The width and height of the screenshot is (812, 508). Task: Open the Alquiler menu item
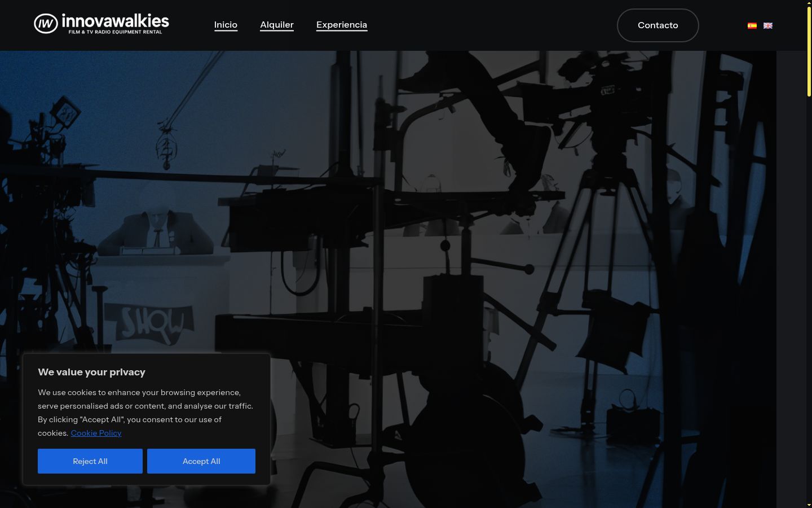277,25
